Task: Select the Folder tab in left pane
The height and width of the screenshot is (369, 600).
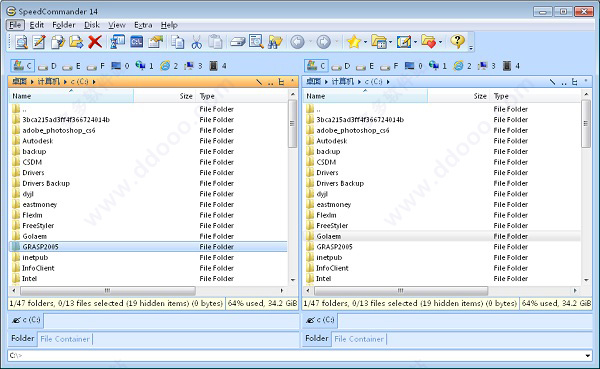Action: [23, 338]
